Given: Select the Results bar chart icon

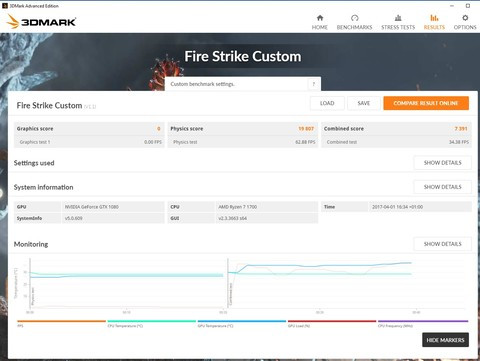Looking at the screenshot, I should pos(434,18).
